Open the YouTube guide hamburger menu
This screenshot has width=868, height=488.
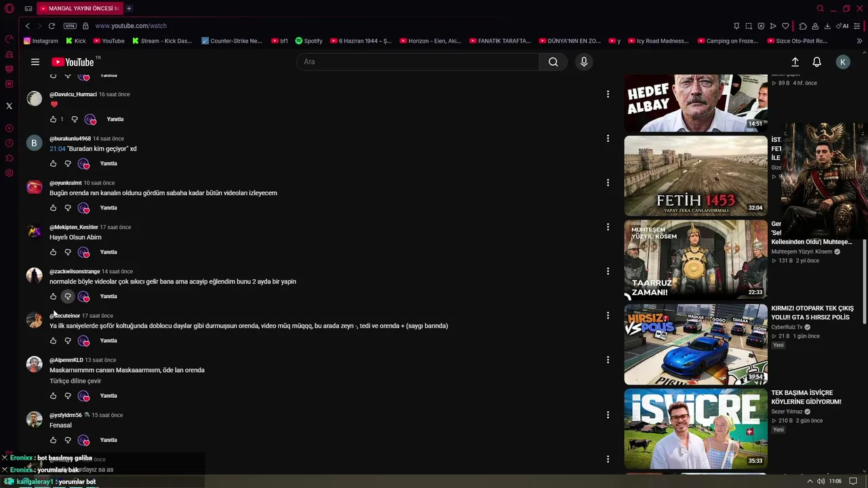click(x=35, y=62)
